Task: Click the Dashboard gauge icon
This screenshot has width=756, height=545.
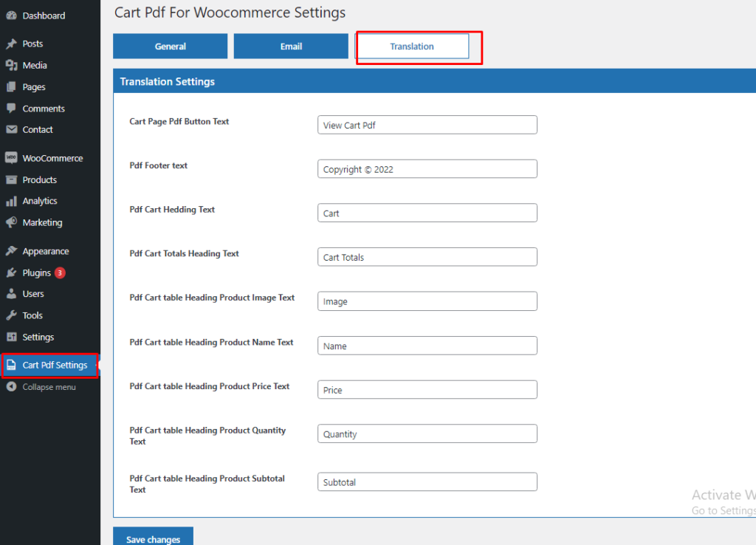Action: pyautogui.click(x=12, y=16)
